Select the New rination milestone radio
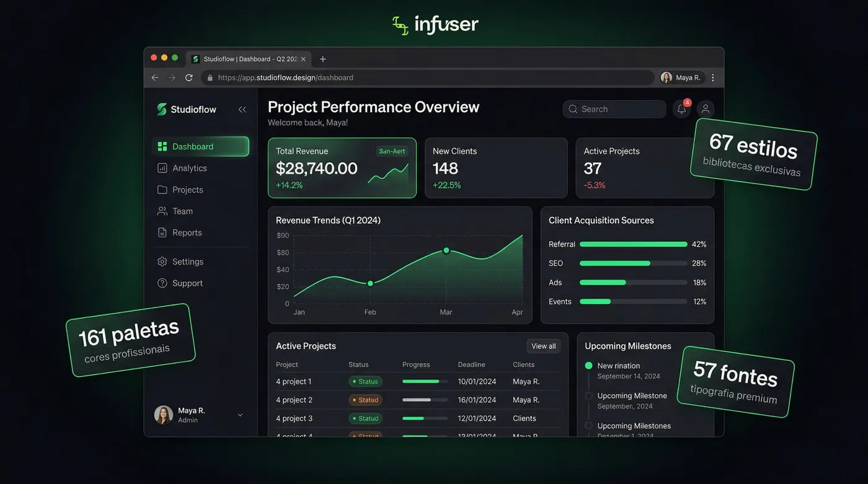 (x=588, y=366)
